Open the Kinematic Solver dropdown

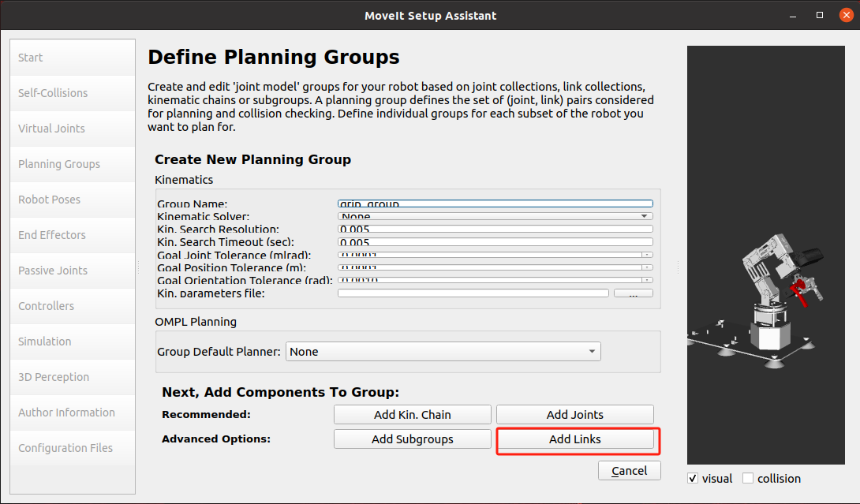495,216
